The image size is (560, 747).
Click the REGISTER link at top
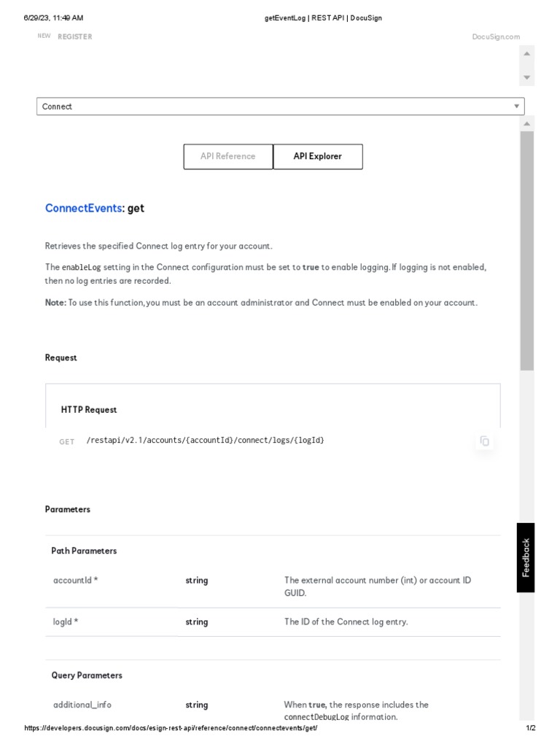pos(75,36)
